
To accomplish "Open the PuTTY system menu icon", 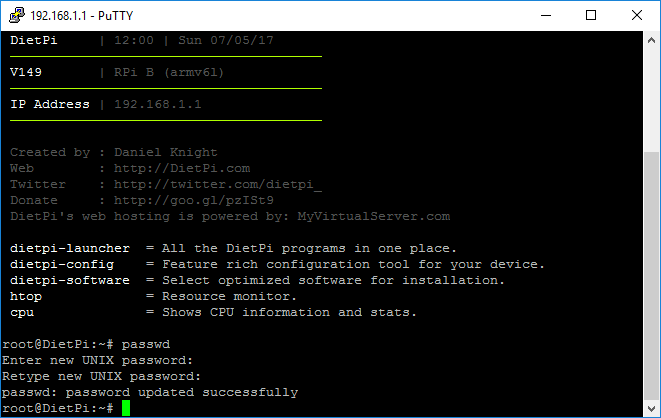I will [x=17, y=15].
